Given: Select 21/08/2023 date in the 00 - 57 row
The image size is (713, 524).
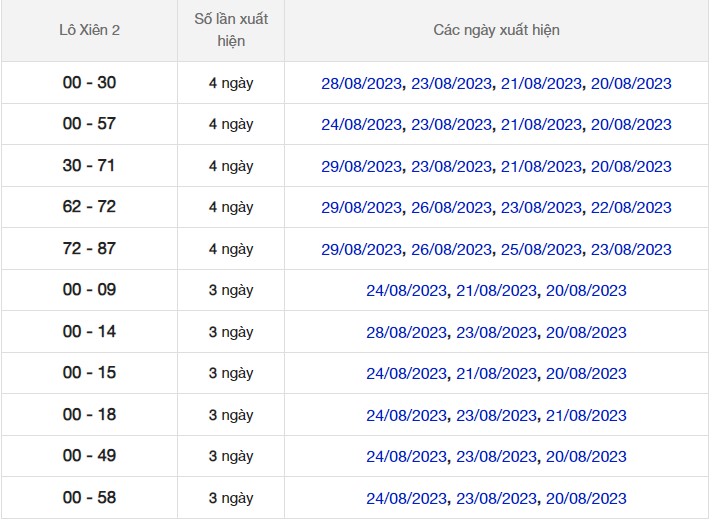Looking at the screenshot, I should point(541,125).
